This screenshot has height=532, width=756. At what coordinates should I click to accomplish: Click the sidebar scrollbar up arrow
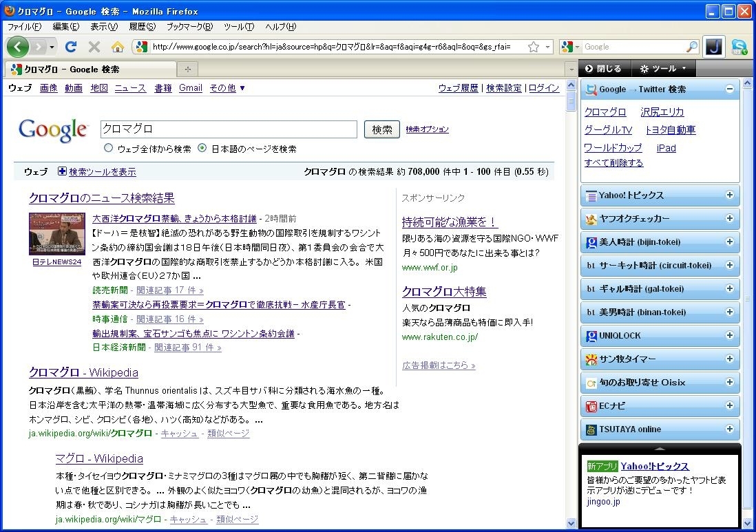tap(748, 83)
